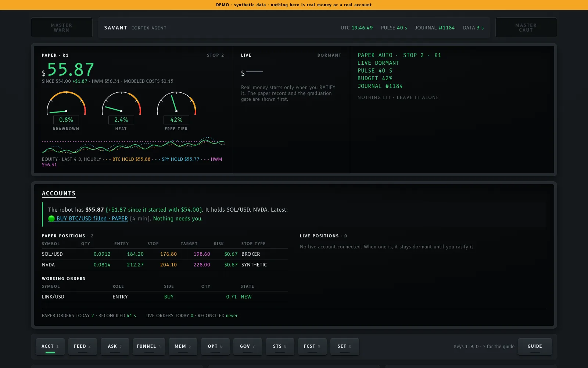Viewport: 588px width, 368px height.
Task: Select the FUNNEL tab
Action: point(149,346)
